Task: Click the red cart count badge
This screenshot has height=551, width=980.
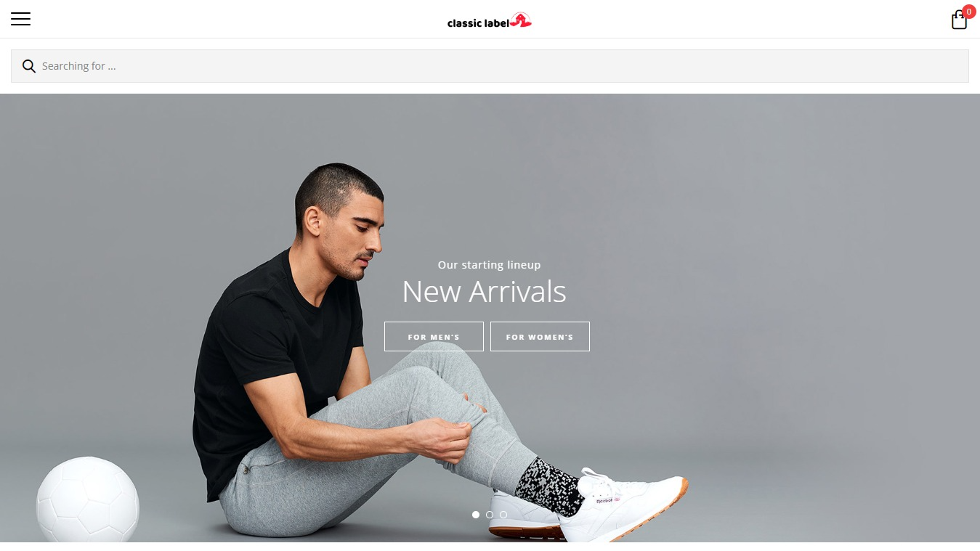Action: click(x=968, y=12)
